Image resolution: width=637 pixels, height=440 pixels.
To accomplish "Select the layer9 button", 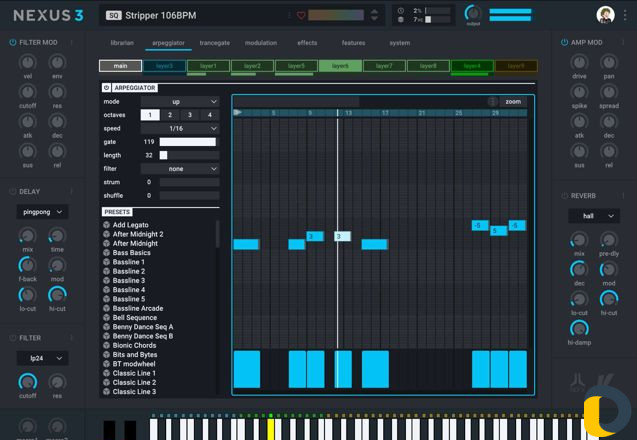I will pyautogui.click(x=516, y=66).
